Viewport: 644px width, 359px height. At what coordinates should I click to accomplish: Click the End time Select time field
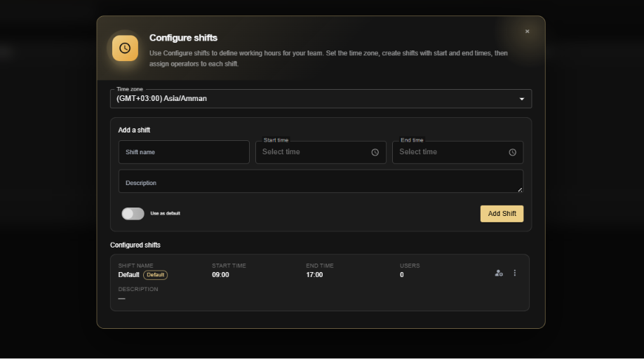pos(457,152)
